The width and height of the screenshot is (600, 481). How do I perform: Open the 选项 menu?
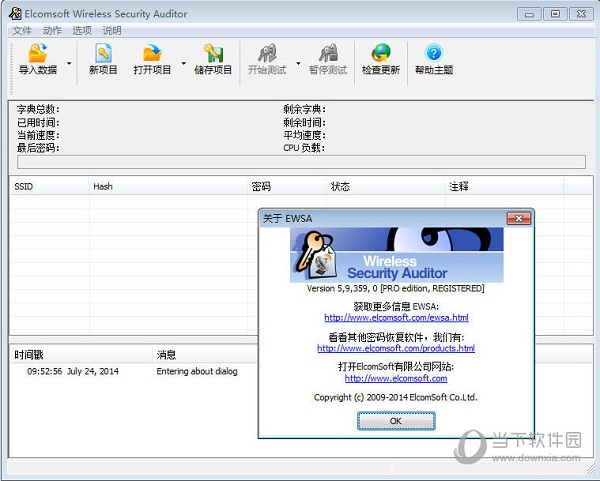pos(82,31)
